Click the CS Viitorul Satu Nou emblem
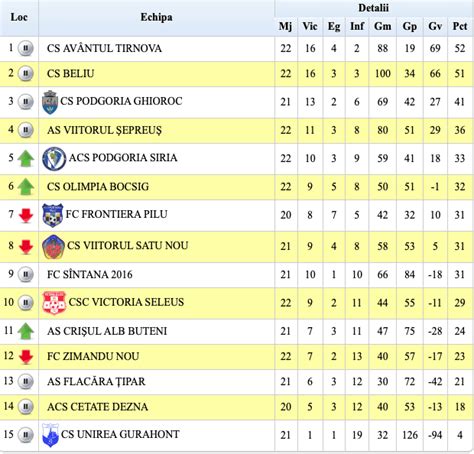This screenshot has height=454, width=474. point(53,247)
